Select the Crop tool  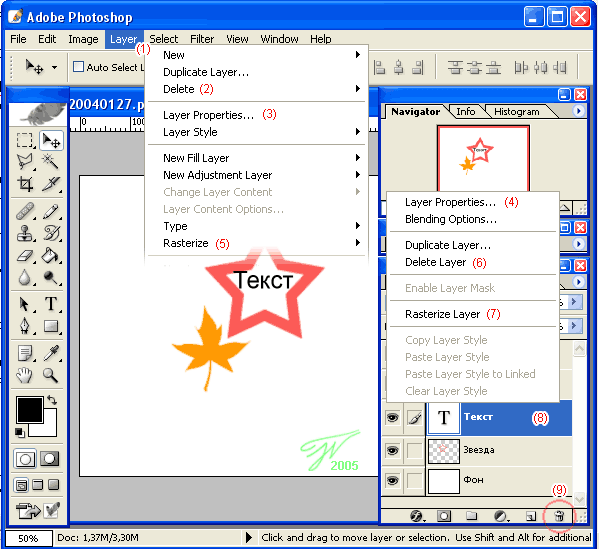tap(25, 184)
